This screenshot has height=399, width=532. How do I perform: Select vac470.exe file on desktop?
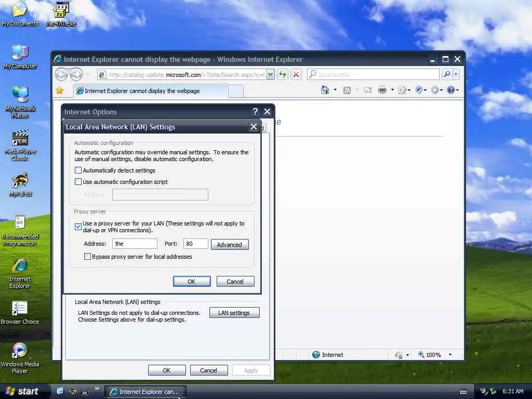coord(61,14)
